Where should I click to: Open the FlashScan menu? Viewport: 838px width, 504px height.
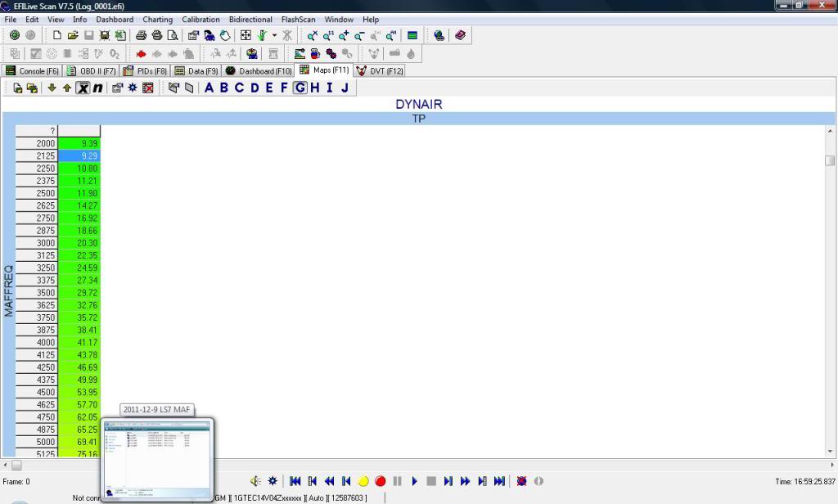click(298, 20)
